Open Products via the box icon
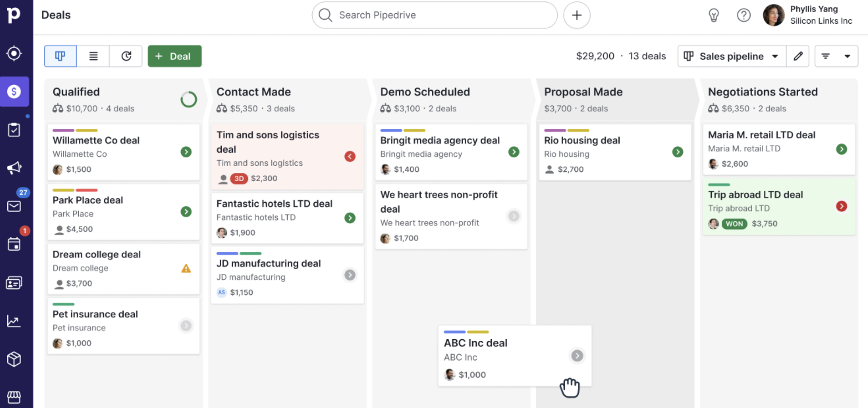The width and height of the screenshot is (868, 408). coord(14,359)
